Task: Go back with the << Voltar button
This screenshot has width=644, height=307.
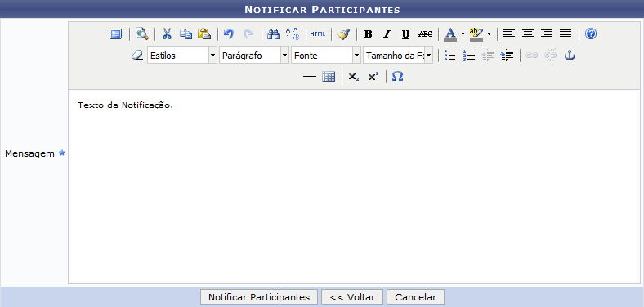Action: [352, 297]
